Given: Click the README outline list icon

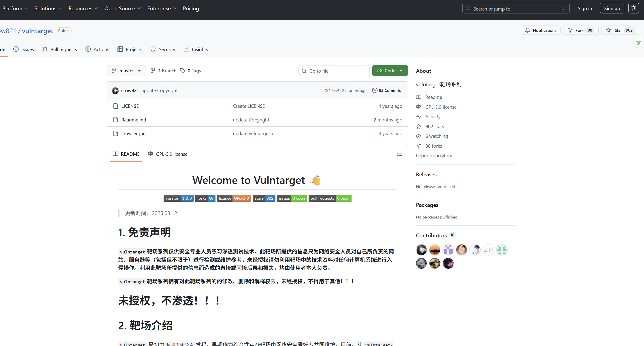Looking at the screenshot, I should 399,154.
